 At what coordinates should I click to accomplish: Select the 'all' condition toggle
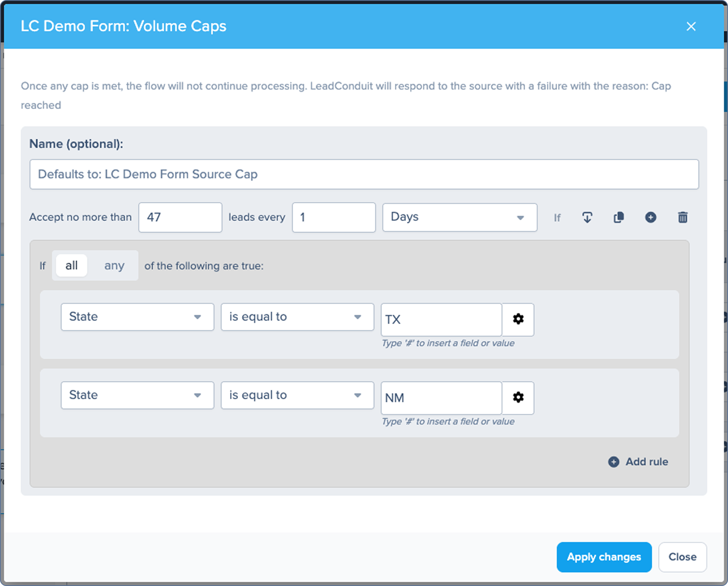71,265
